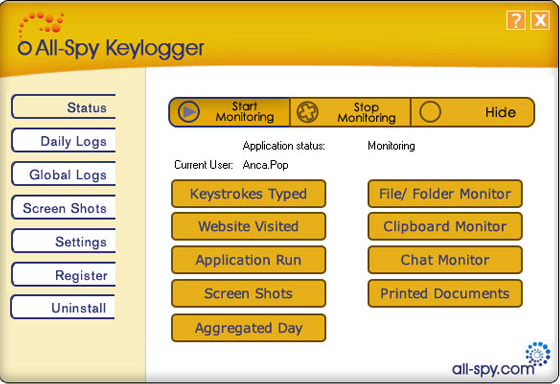Click the circle icon beside Hide
The image size is (560, 384).
point(430,112)
